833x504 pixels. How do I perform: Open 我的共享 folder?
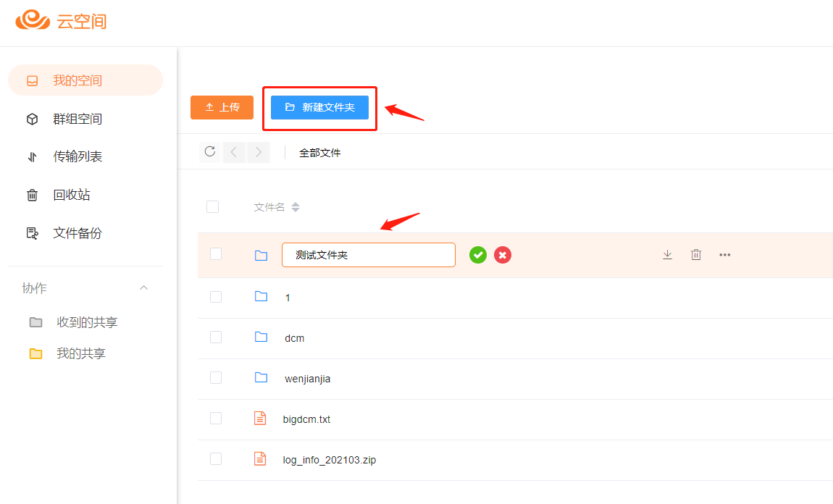81,353
